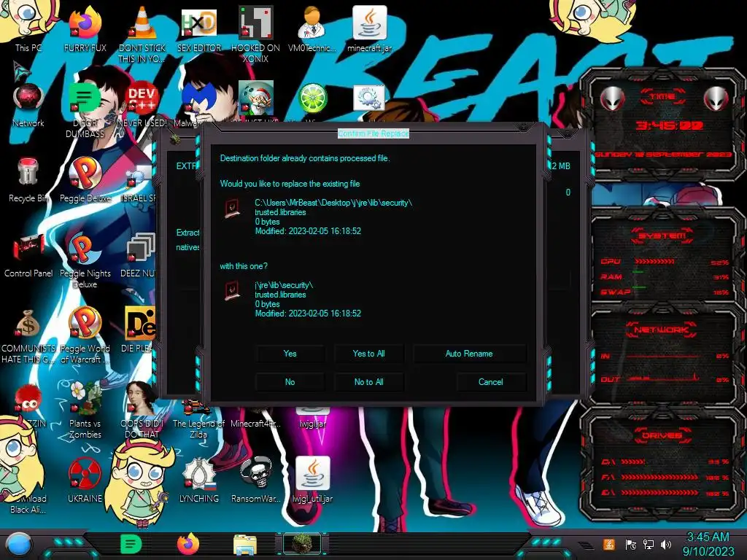The image size is (747, 560).
Task: Click the network tray icon
Action: pyautogui.click(x=649, y=545)
